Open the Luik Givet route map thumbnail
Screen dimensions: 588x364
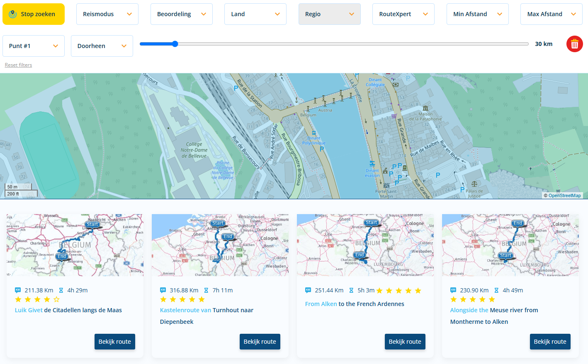[75, 245]
